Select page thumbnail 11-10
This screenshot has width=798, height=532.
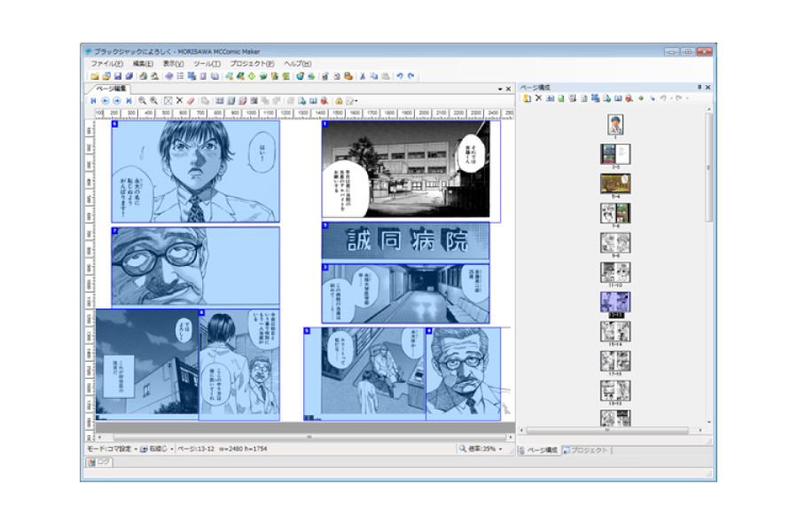pyautogui.click(x=615, y=272)
